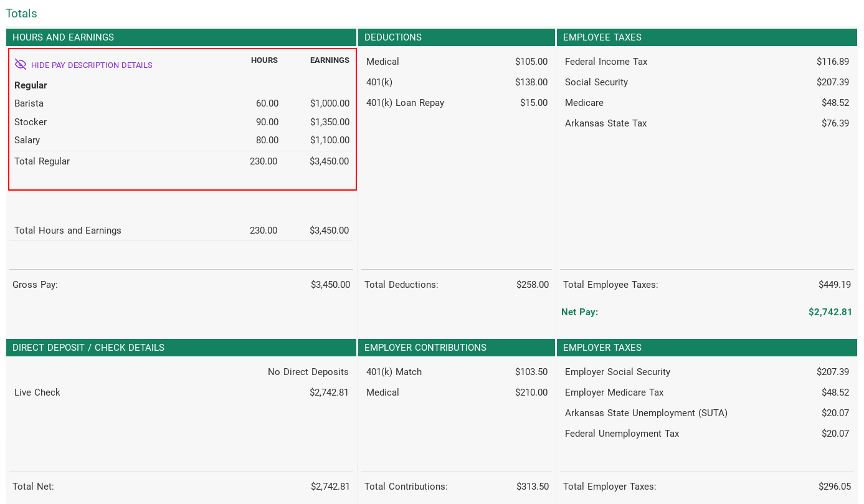
Task: Click the 401(k) Match amount $103.50
Action: tap(531, 372)
